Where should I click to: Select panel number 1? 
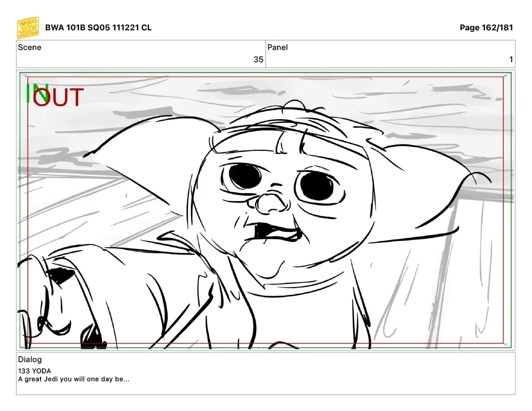[x=511, y=60]
